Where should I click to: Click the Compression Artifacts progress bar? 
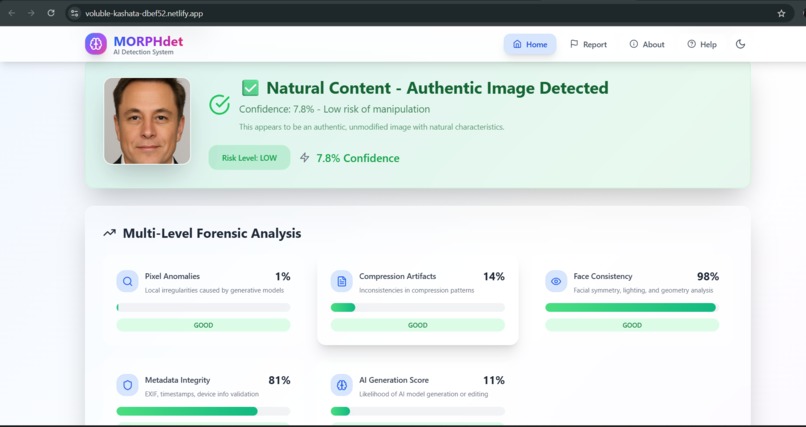coord(417,307)
